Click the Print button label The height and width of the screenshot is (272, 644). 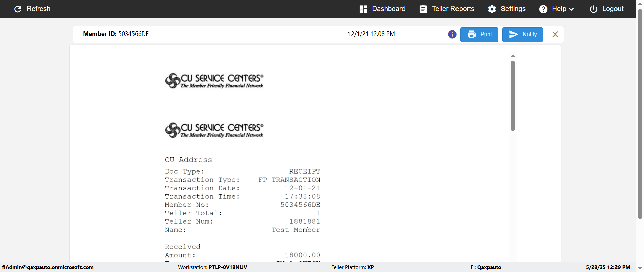pos(486,35)
